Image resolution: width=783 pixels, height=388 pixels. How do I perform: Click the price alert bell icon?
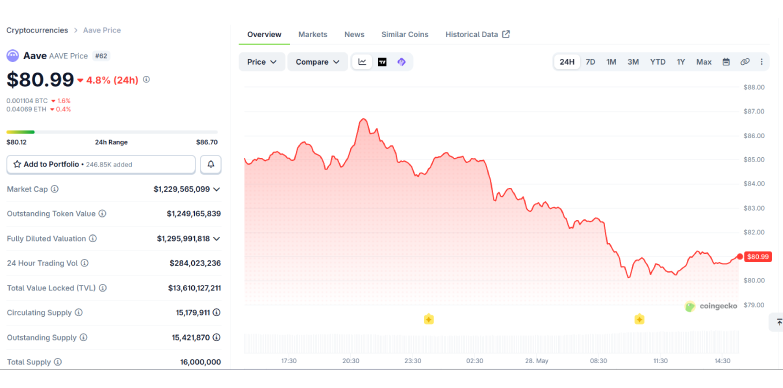click(x=211, y=164)
